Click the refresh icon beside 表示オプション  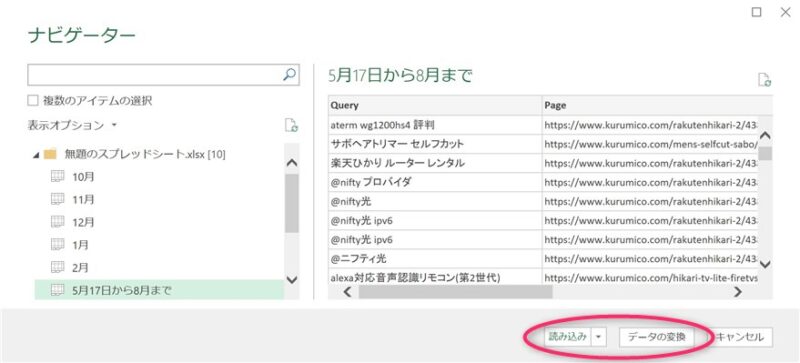point(291,125)
